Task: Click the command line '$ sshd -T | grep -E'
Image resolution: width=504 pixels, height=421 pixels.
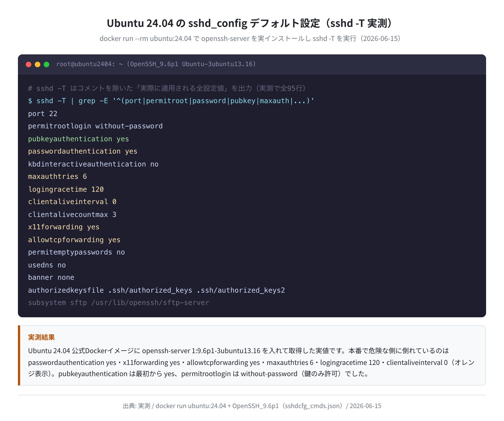Action: coord(171,101)
